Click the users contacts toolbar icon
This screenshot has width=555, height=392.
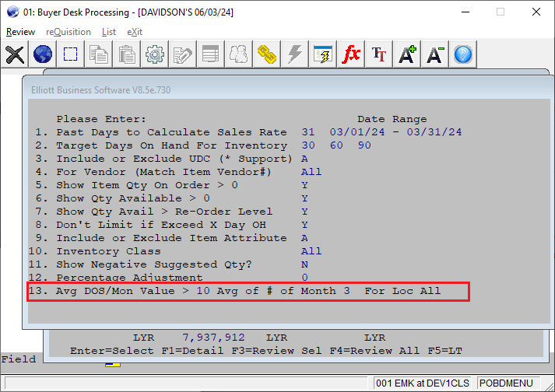[238, 54]
